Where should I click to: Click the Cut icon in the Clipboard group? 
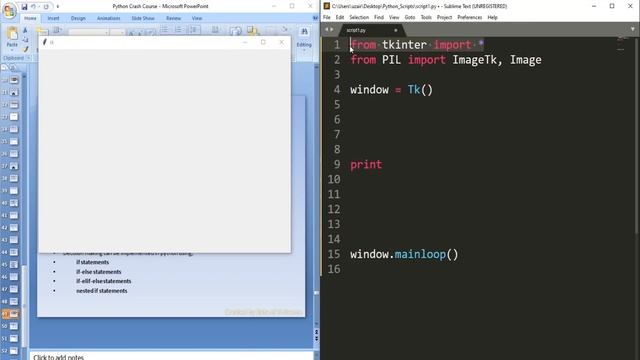(25, 31)
